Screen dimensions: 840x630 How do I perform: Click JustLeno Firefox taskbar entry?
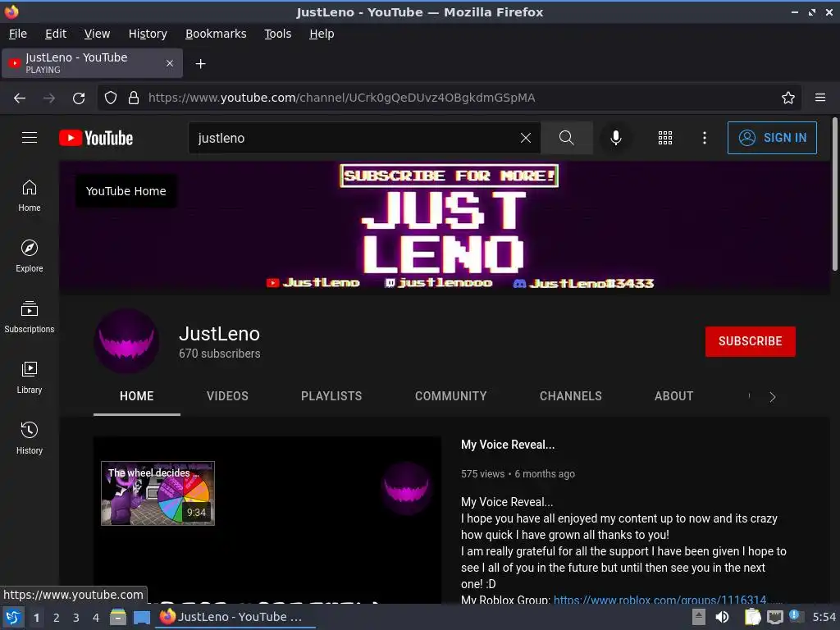click(x=235, y=617)
